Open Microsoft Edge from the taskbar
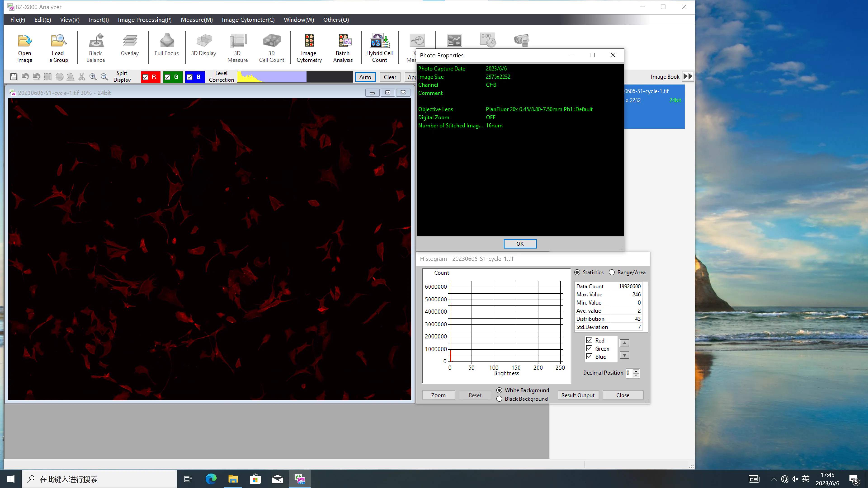868x488 pixels. [x=211, y=479]
